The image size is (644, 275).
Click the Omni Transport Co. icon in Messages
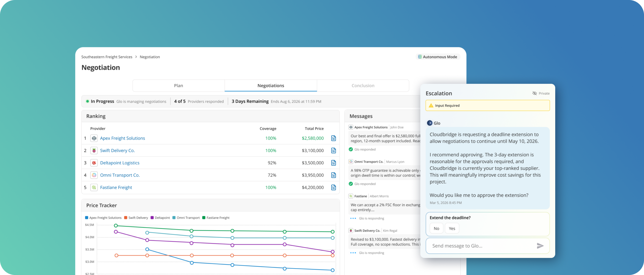(x=351, y=162)
